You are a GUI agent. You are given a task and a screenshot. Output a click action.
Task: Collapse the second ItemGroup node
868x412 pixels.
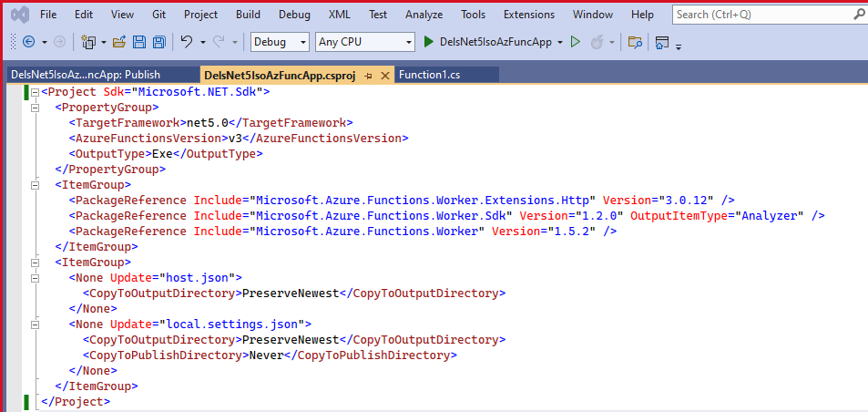[x=35, y=263]
